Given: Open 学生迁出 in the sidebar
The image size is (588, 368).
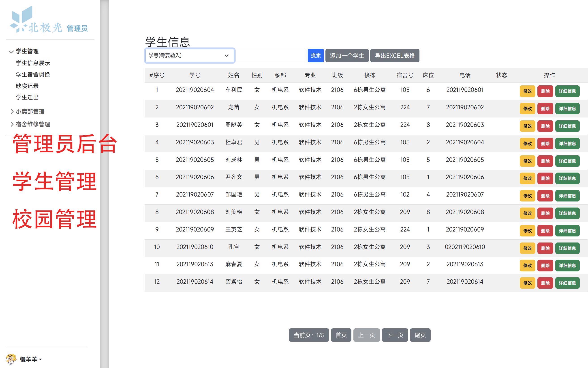Looking at the screenshot, I should click(27, 97).
